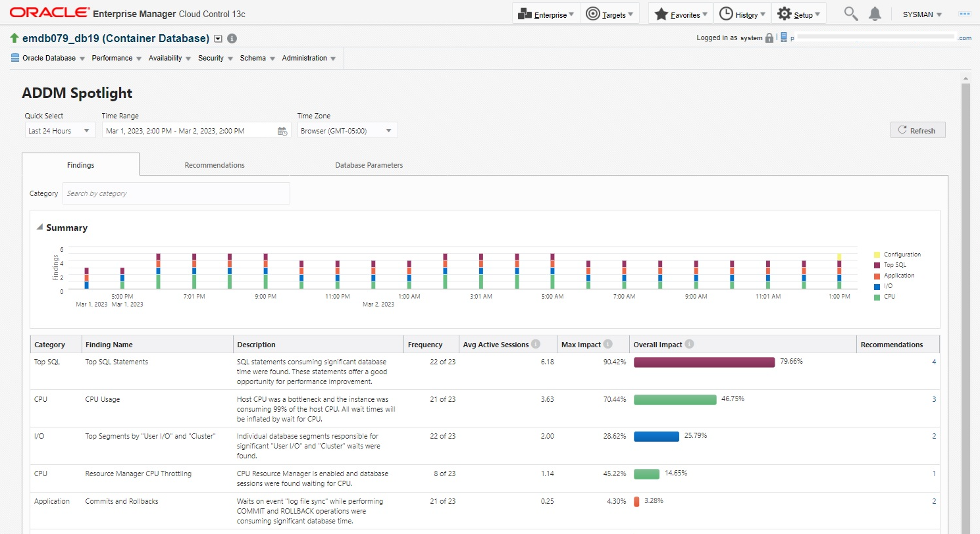Click the Top SQL Statements overall impact bar
Image resolution: width=980 pixels, height=534 pixels.
(x=704, y=362)
